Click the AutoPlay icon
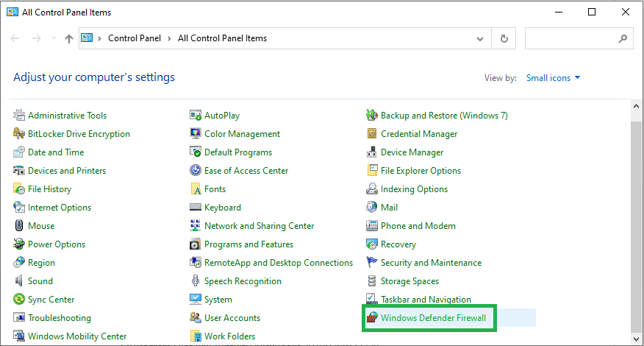Screen dimensions: 644x346 tap(196, 115)
